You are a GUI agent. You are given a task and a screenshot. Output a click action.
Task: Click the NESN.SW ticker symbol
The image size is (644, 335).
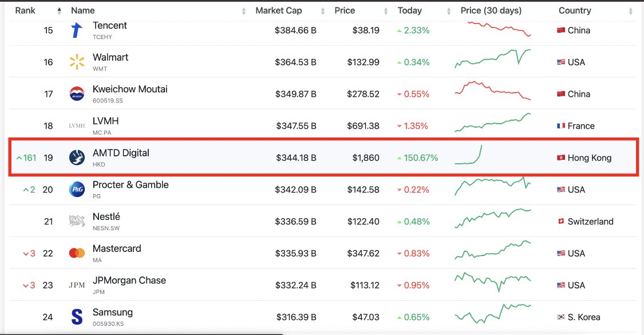pos(106,228)
